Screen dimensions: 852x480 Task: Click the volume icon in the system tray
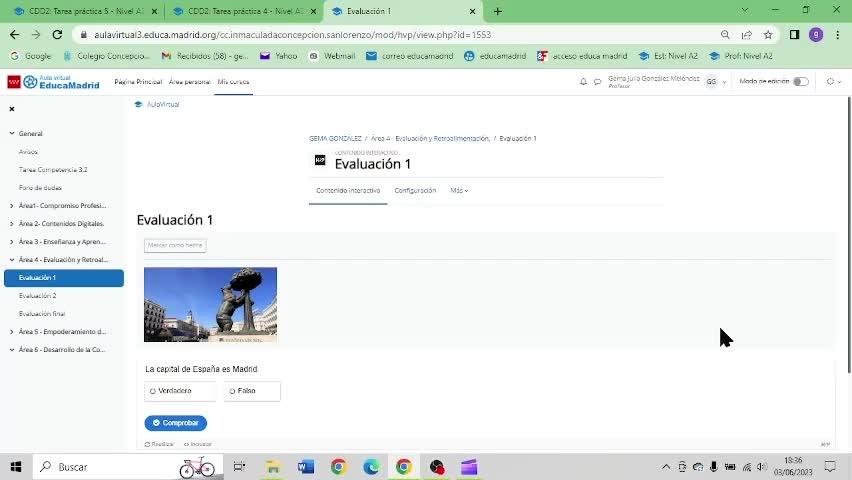coord(761,467)
